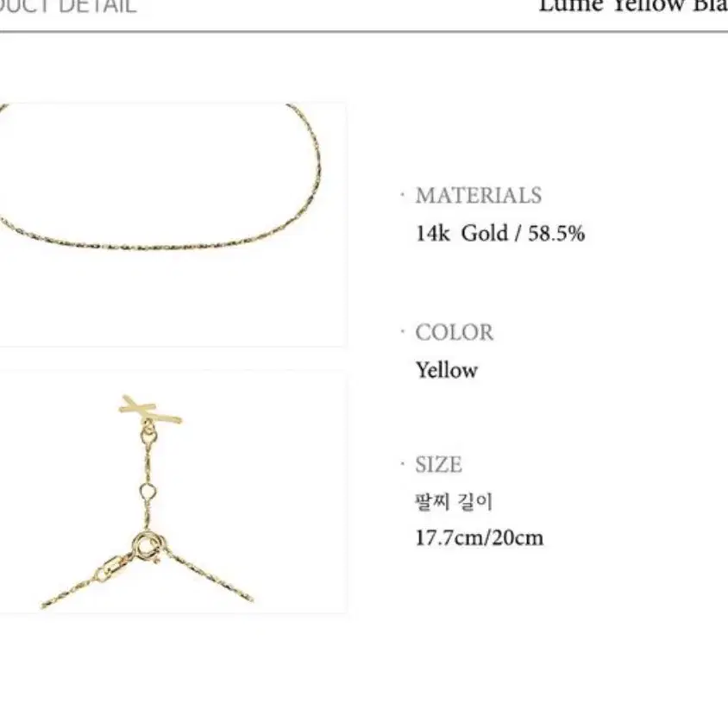The width and height of the screenshot is (728, 728).
Task: Select the 14k Gold / 58.5% text
Action: click(x=499, y=233)
